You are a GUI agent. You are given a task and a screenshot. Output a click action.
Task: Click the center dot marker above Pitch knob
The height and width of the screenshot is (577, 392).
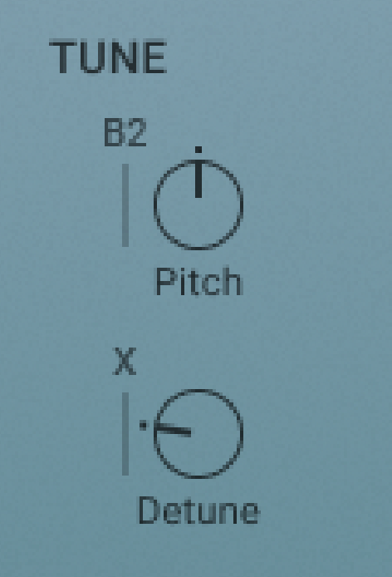point(198,150)
